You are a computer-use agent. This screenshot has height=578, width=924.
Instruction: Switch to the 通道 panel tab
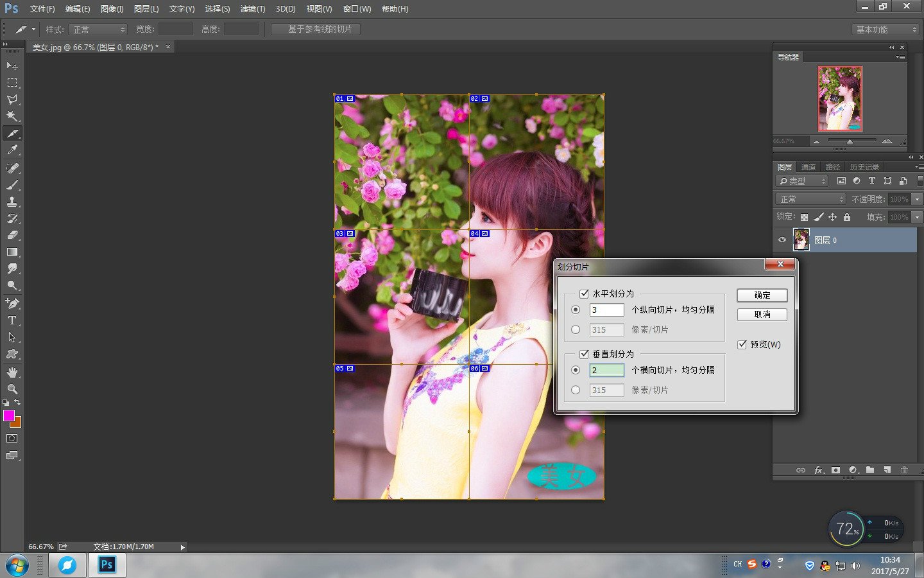pyautogui.click(x=807, y=166)
